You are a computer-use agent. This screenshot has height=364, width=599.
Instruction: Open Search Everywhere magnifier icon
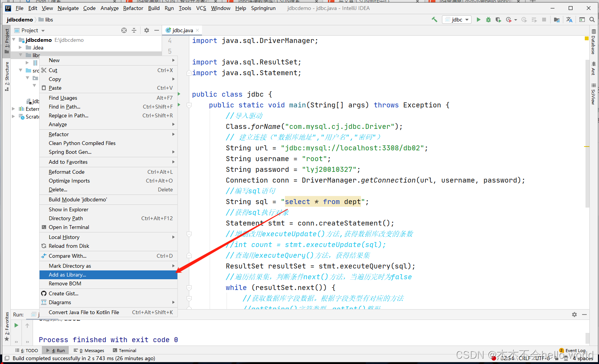pos(592,20)
